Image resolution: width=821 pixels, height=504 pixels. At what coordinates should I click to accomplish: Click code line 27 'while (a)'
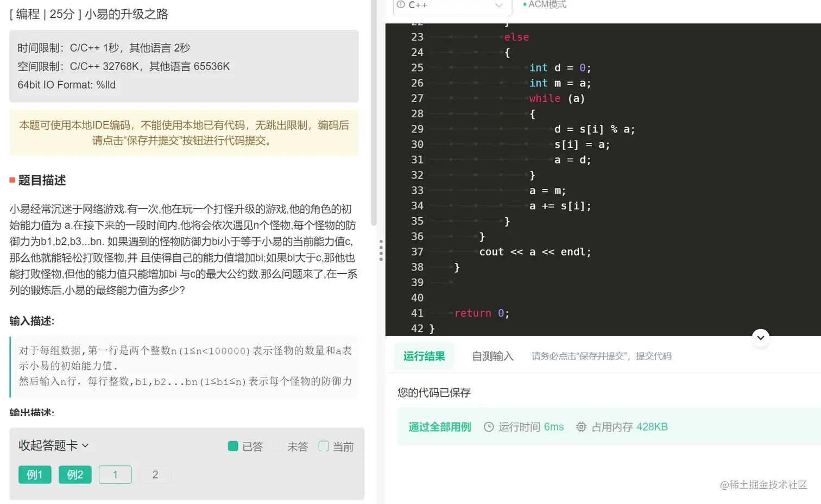coord(557,99)
